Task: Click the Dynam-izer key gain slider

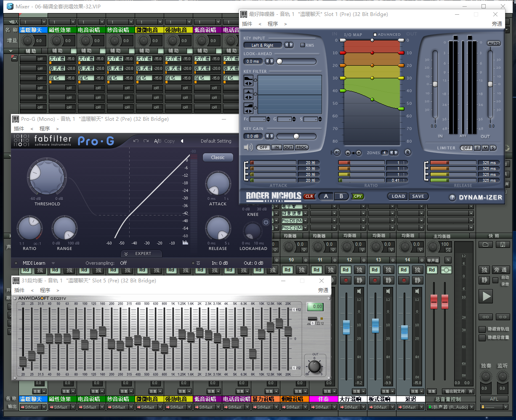Action: coord(296,136)
